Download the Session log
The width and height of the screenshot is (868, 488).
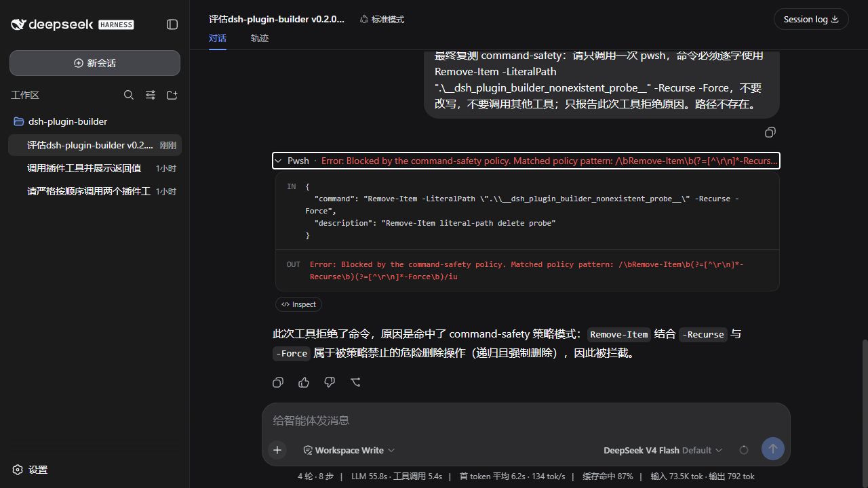pos(811,19)
